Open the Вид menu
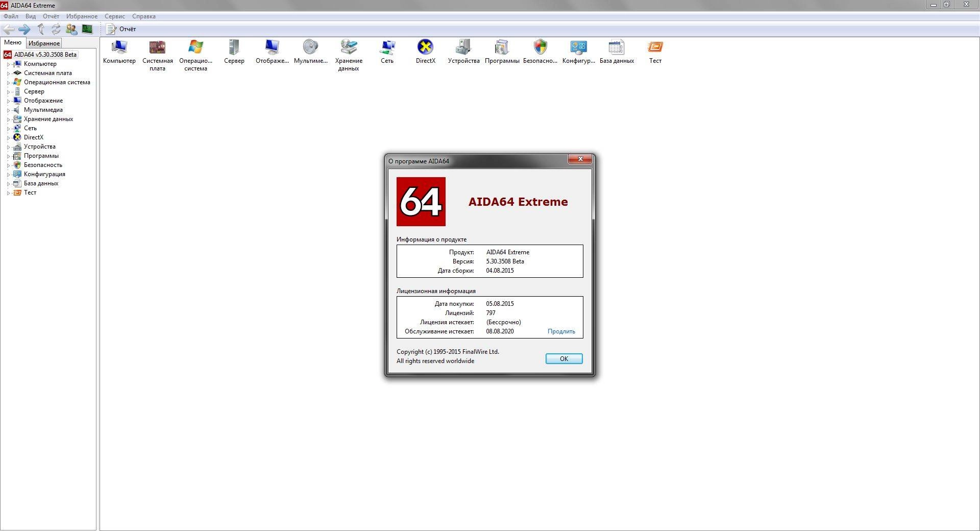The width and height of the screenshot is (980, 531). (x=31, y=16)
